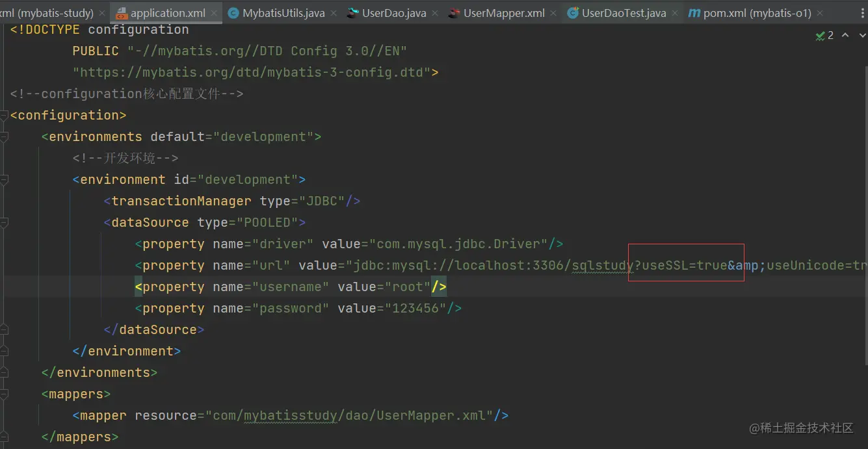Close the application.xml tab
Viewport: 868px width, 449px height.
(x=214, y=13)
